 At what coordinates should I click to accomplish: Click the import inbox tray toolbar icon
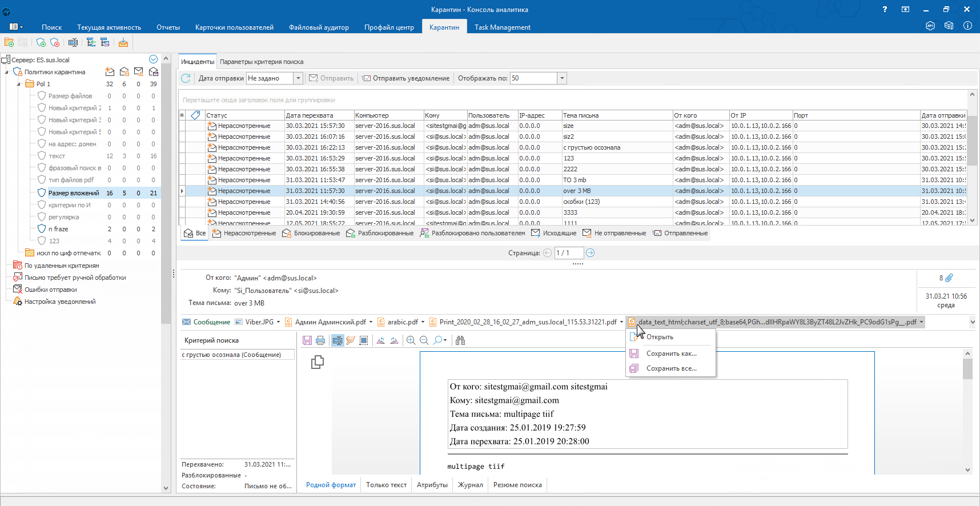pos(123,42)
